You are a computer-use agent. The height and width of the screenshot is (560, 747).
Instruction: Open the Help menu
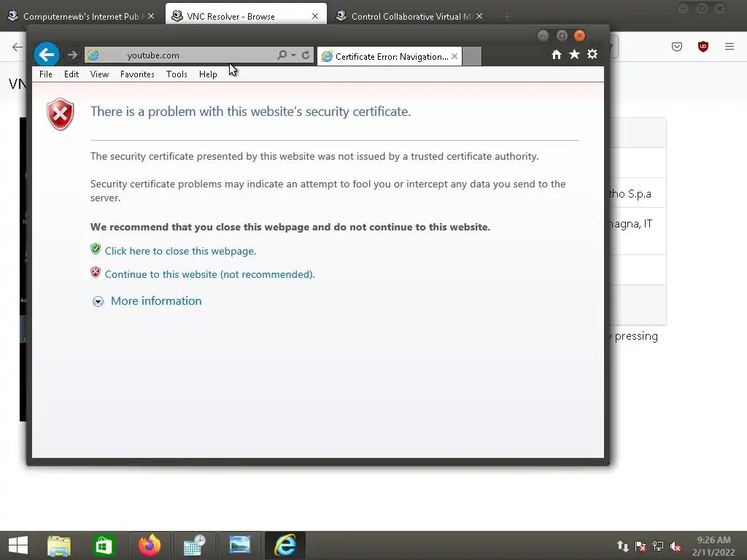[x=208, y=74]
